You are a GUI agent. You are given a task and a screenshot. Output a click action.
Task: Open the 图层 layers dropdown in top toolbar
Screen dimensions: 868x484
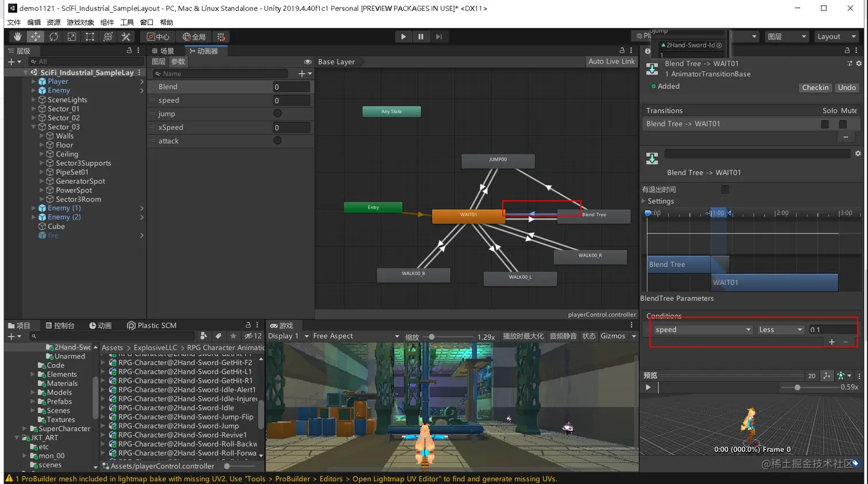[787, 37]
